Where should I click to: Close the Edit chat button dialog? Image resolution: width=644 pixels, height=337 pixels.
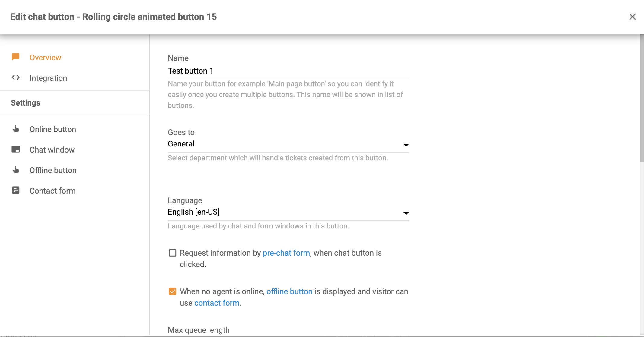632,17
